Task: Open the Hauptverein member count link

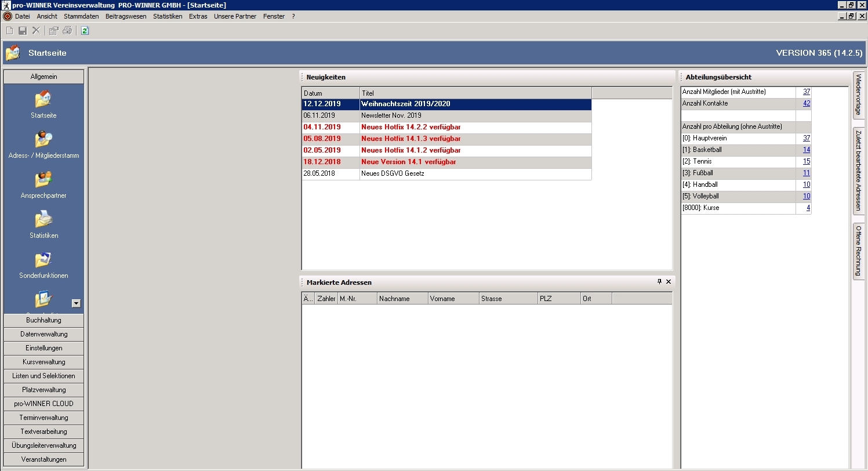Action: tap(807, 138)
